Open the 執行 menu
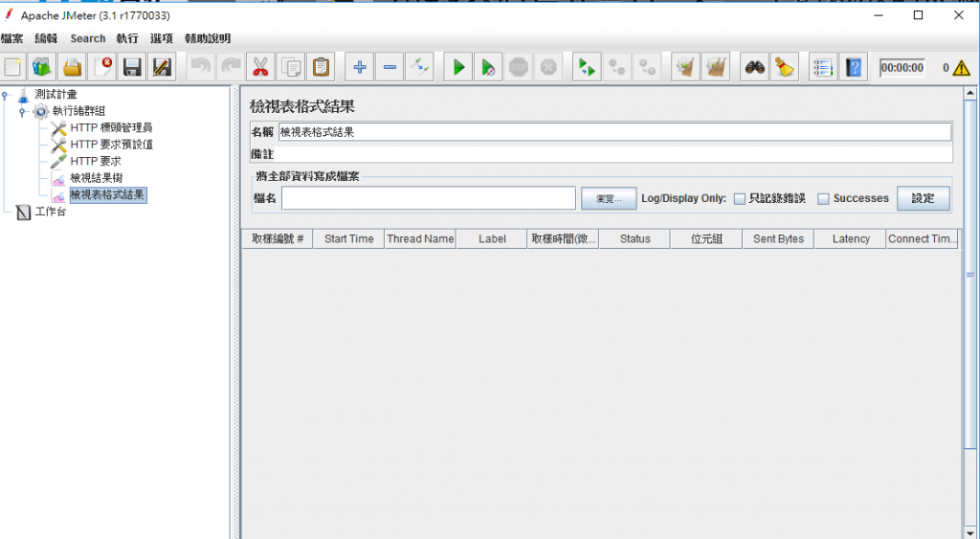This screenshot has width=980, height=539. click(127, 38)
